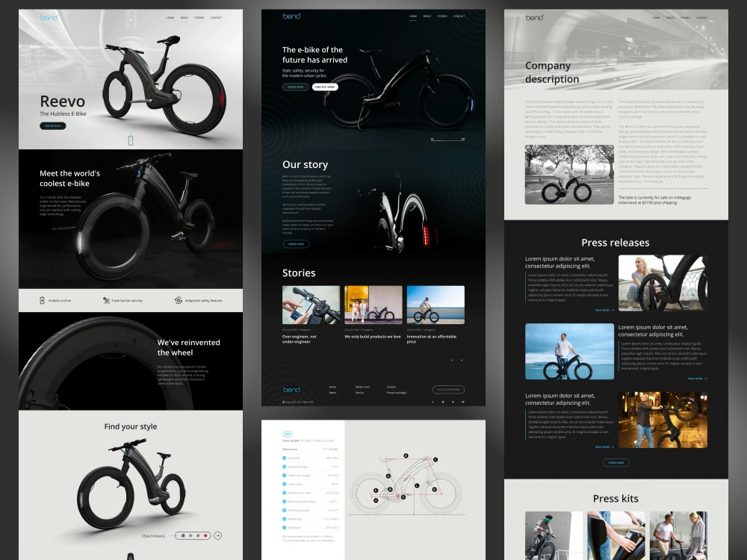
Task: Open Facebook via the footer social icon
Action: coord(433,402)
